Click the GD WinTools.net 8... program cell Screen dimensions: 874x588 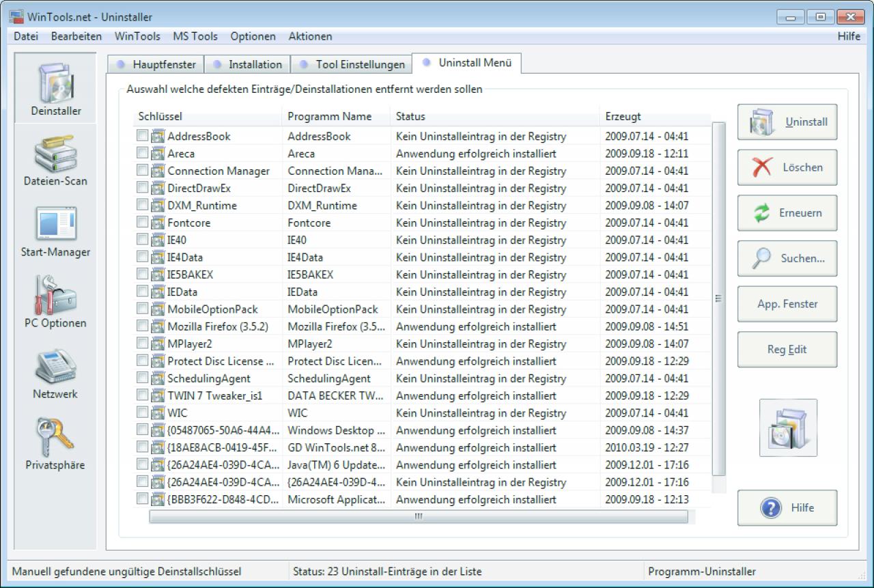pos(337,448)
